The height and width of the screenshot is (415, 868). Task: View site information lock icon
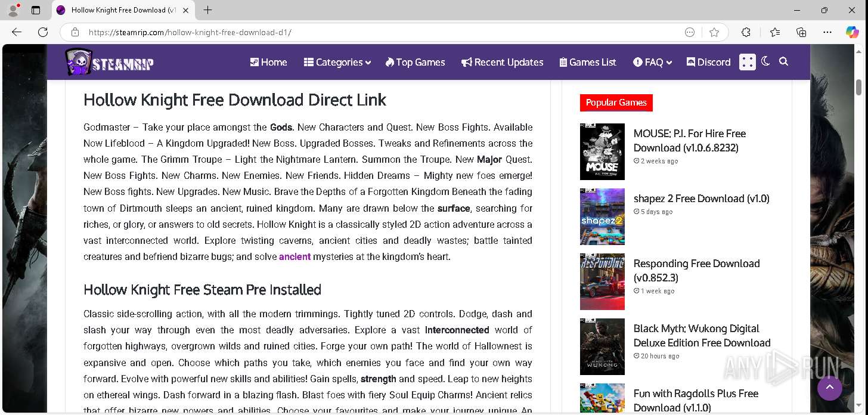(75, 32)
